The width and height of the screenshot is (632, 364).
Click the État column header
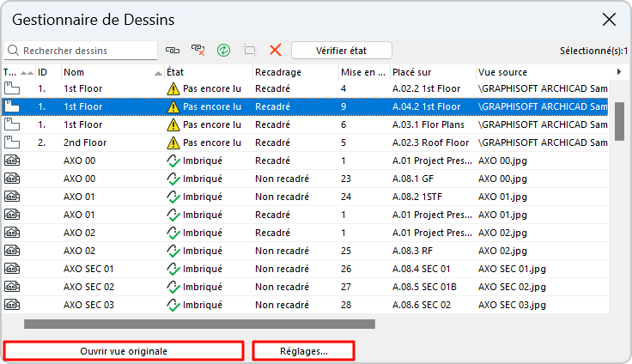tap(209, 72)
